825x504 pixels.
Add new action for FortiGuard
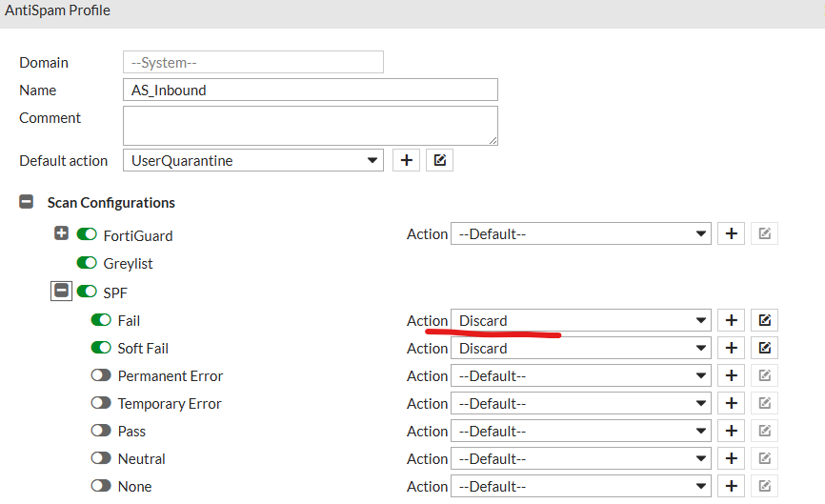(732, 233)
